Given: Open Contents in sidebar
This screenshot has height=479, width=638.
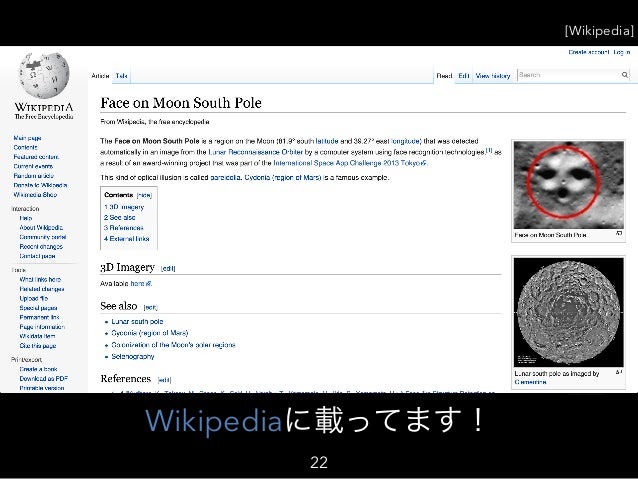Looking at the screenshot, I should (25, 147).
